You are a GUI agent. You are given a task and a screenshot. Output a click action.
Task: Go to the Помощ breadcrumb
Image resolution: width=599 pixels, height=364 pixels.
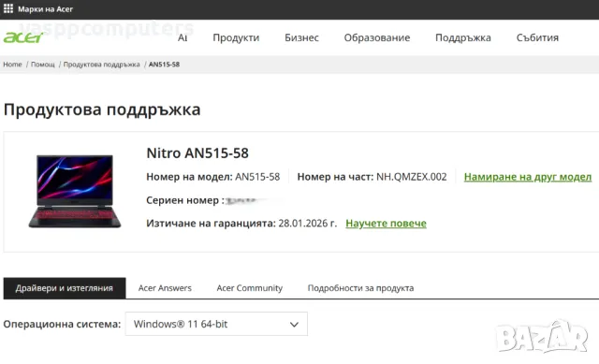point(43,65)
